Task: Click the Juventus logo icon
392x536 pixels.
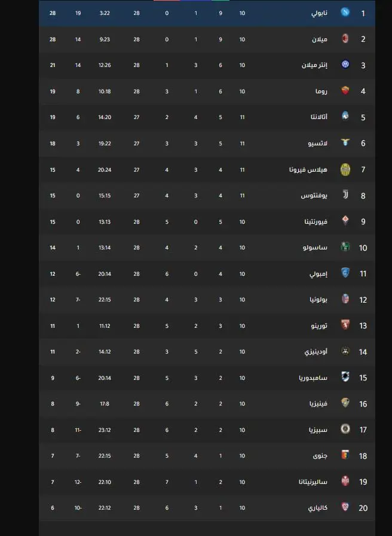Action: (x=345, y=195)
